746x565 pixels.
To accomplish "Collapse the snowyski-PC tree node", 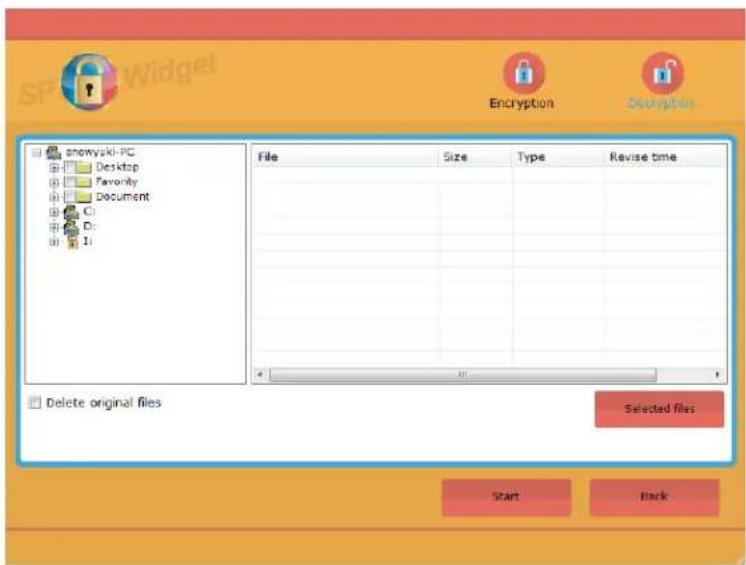I will coord(37,153).
